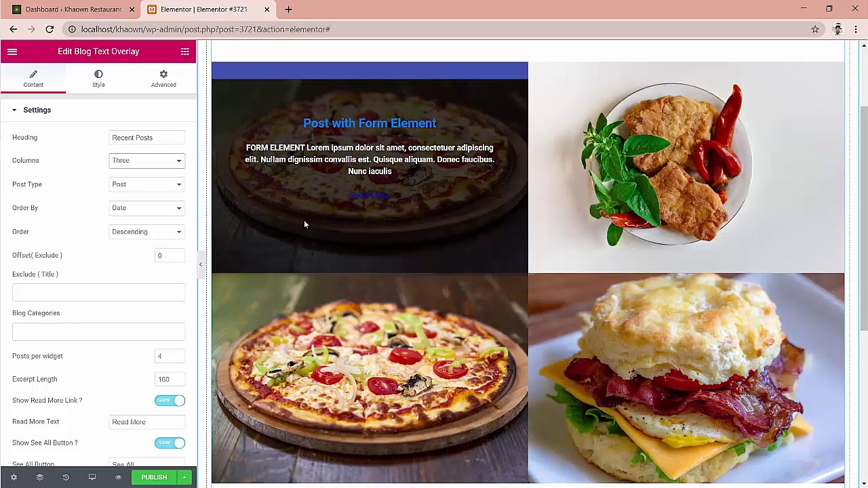This screenshot has height=488, width=868.
Task: Click the green PUBLISH button
Action: pyautogui.click(x=154, y=477)
